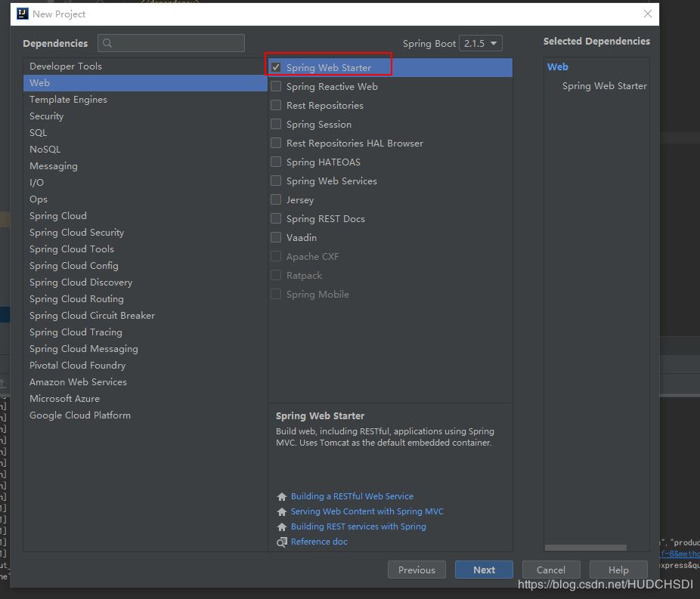Open the NoSQL category
700x599 pixels.
(x=145, y=149)
